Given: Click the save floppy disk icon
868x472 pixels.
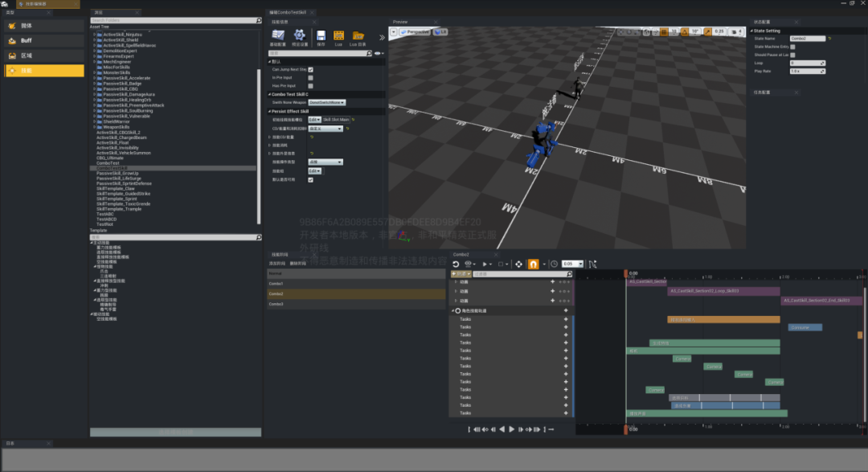Looking at the screenshot, I should point(321,36).
